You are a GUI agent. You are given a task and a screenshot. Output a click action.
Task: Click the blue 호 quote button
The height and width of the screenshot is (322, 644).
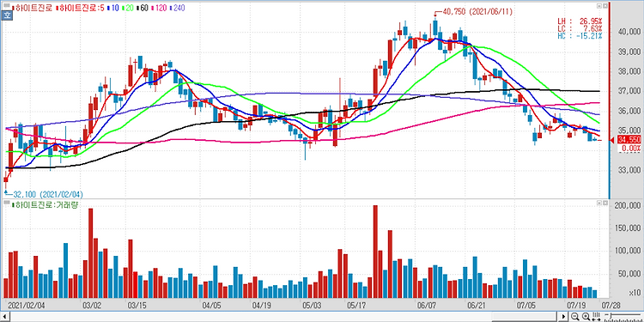(x=6, y=15)
